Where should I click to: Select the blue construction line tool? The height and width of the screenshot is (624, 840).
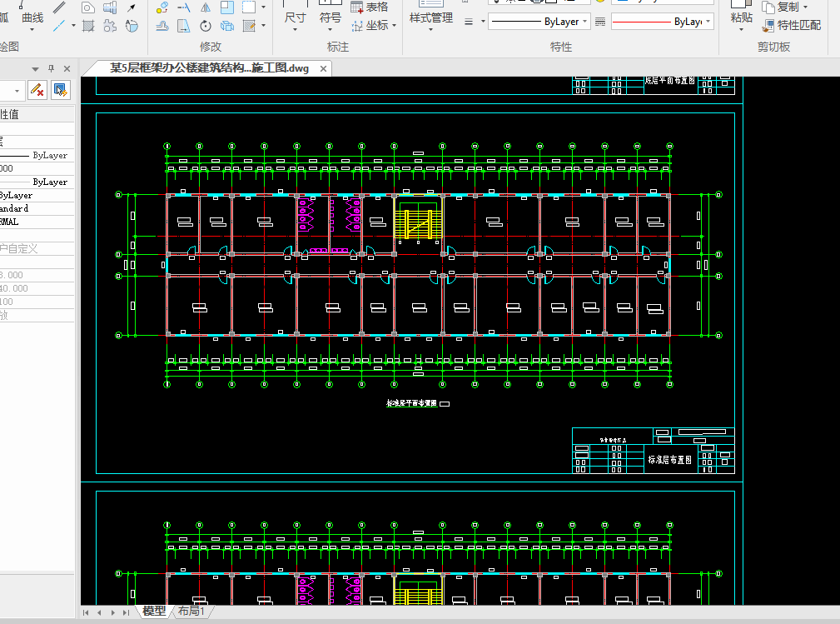tap(59, 25)
